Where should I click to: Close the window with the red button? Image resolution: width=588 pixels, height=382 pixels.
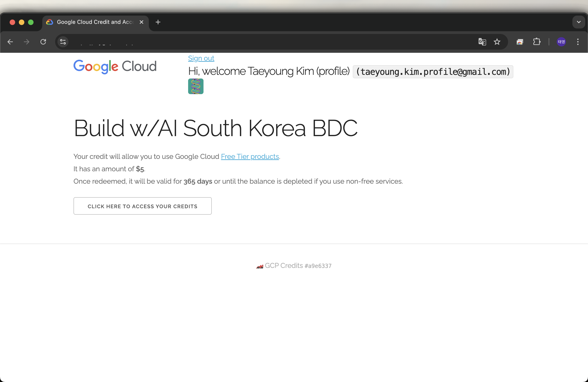click(12, 22)
